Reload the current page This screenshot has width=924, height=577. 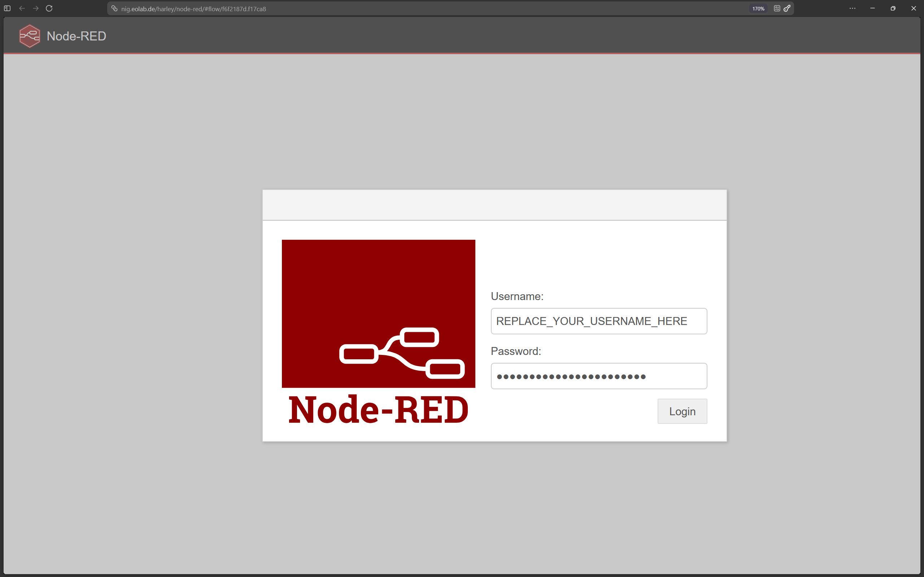[x=49, y=8]
